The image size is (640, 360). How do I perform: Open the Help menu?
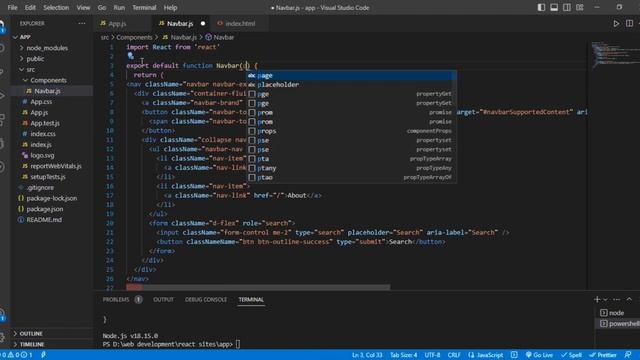pyautogui.click(x=170, y=7)
